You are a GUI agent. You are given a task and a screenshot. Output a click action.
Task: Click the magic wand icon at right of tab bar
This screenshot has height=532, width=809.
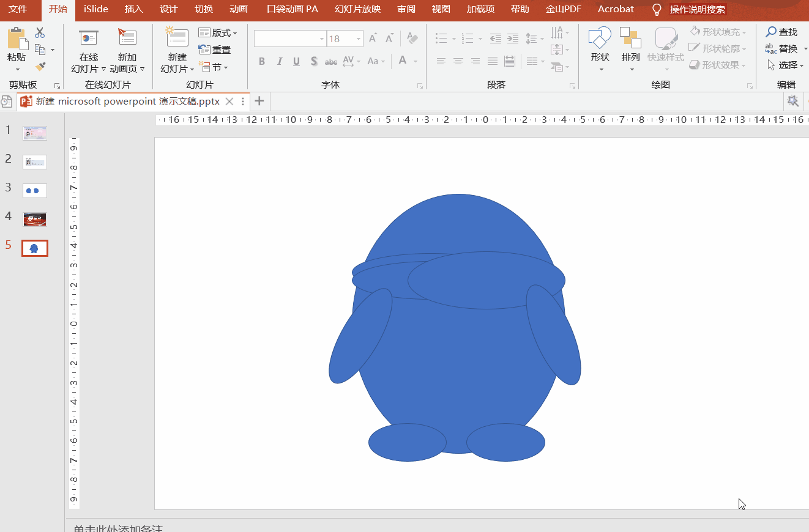(793, 101)
